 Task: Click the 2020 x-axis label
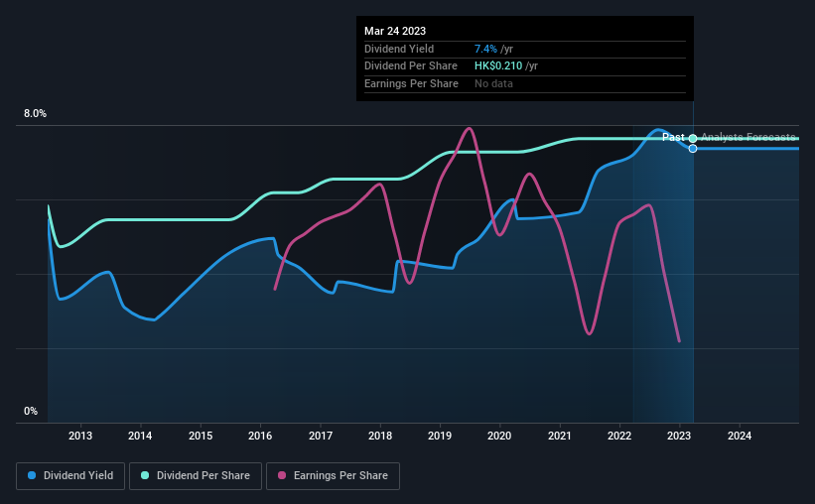click(x=499, y=436)
